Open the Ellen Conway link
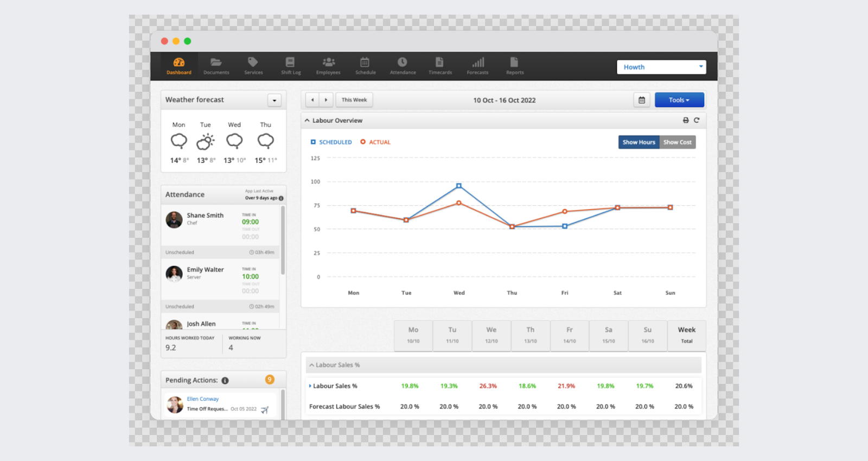Screen dimensions: 868x461 (203, 399)
